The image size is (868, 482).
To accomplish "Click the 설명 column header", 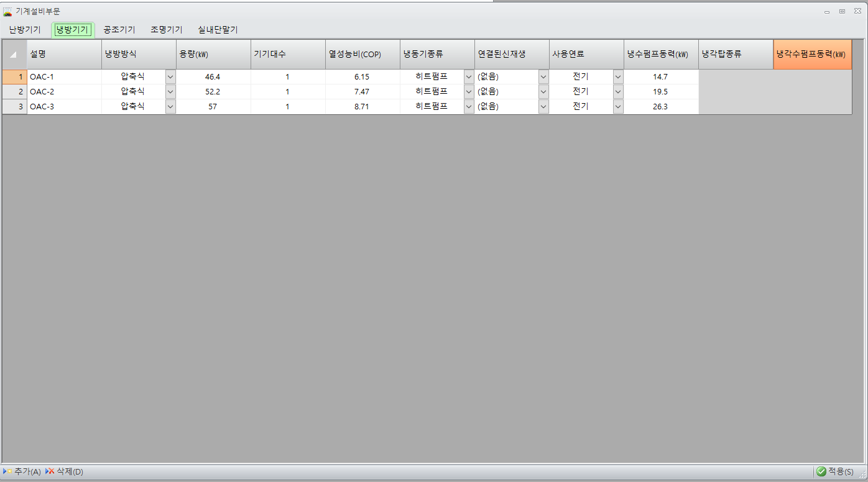I will [x=64, y=54].
